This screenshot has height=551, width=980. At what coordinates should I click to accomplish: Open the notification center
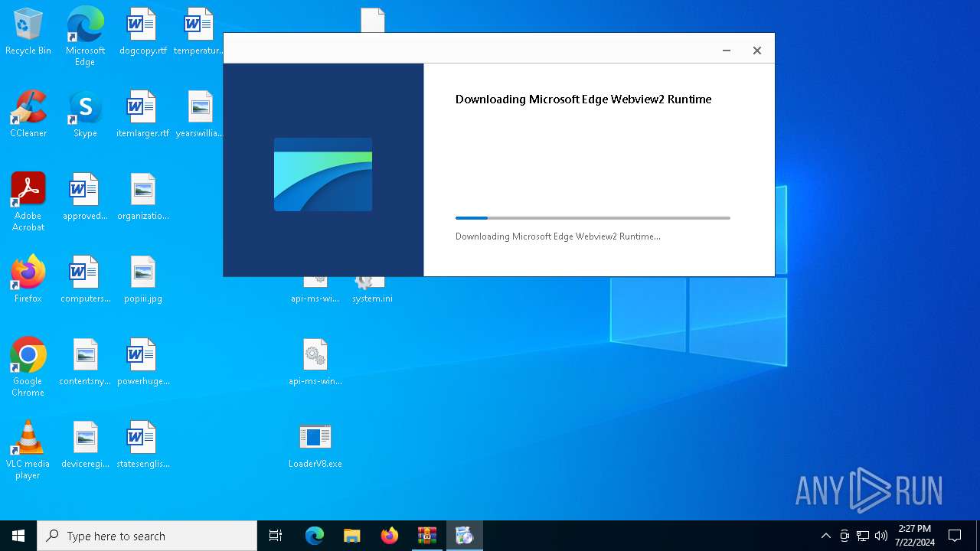[x=955, y=536]
